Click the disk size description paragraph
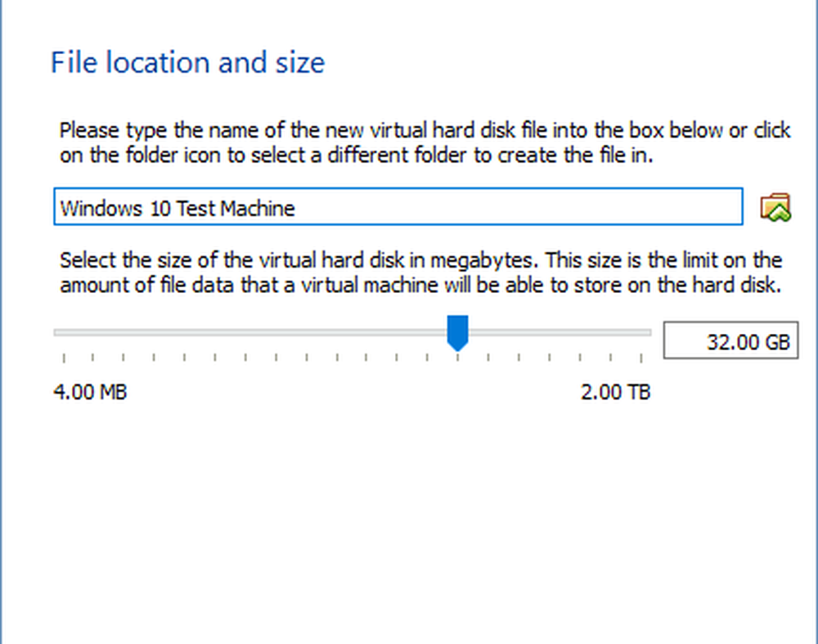Image resolution: width=818 pixels, height=644 pixels. point(420,273)
